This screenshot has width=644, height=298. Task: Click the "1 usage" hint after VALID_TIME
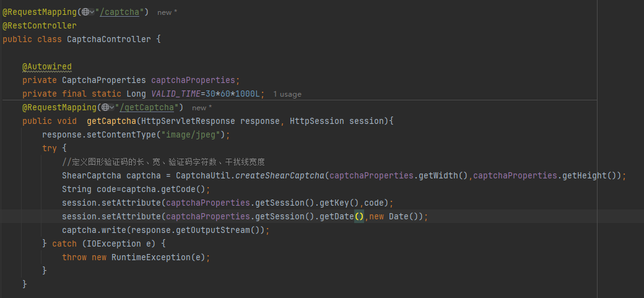coord(287,94)
